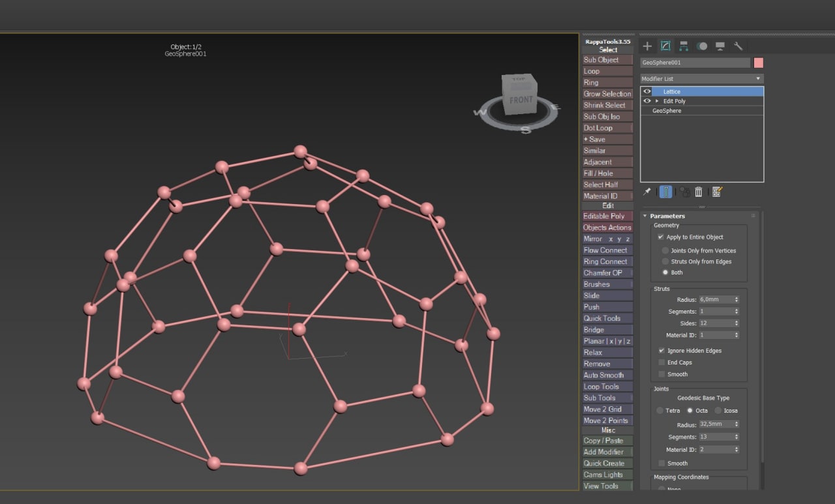This screenshot has width=835, height=504.
Task: Select the Both geometry option
Action: pos(665,273)
